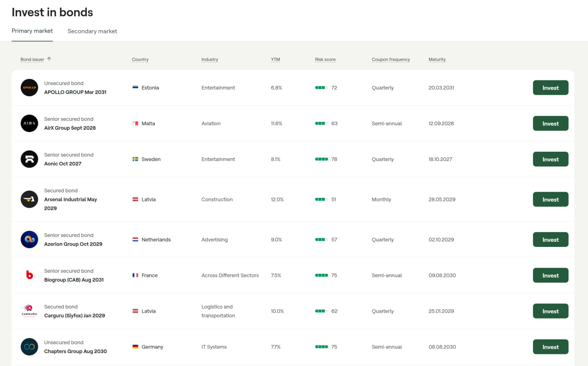The height and width of the screenshot is (366, 588).
Task: Click the Biogroup (CAB) issuer logo
Action: click(29, 275)
